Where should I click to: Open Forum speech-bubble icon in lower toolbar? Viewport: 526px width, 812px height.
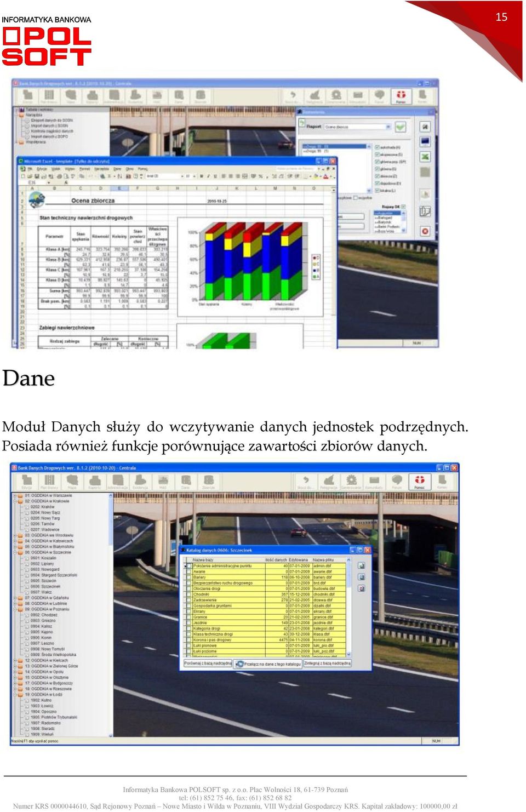click(x=397, y=482)
